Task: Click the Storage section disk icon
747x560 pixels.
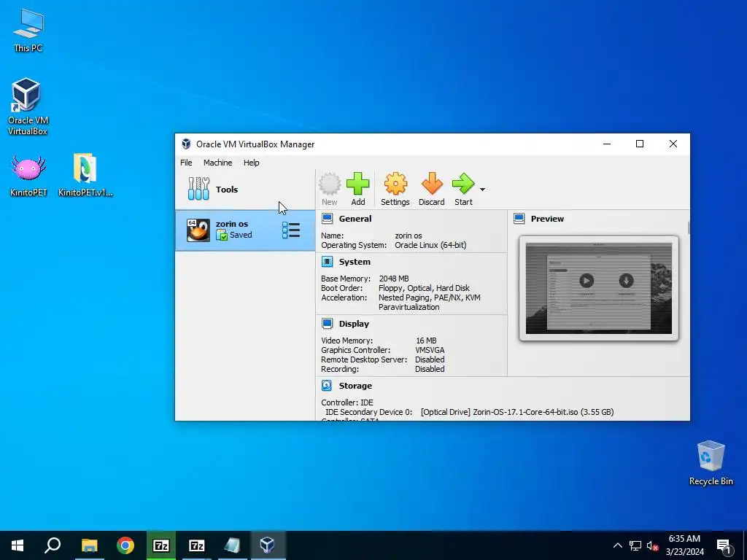Action: pyautogui.click(x=327, y=385)
